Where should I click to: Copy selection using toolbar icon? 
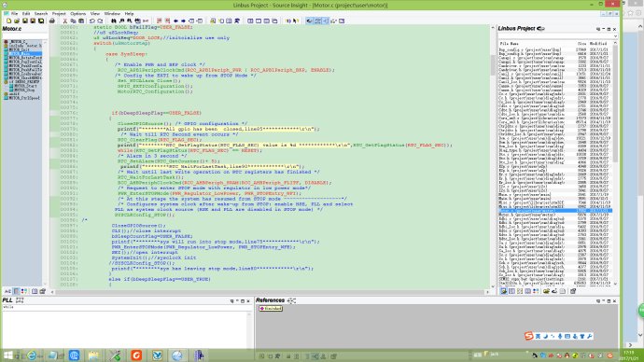[73, 21]
